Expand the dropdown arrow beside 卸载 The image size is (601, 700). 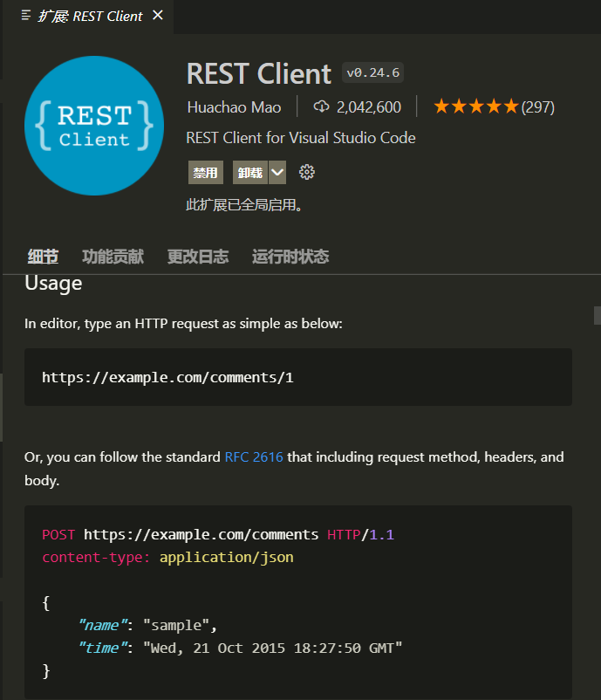(x=277, y=172)
